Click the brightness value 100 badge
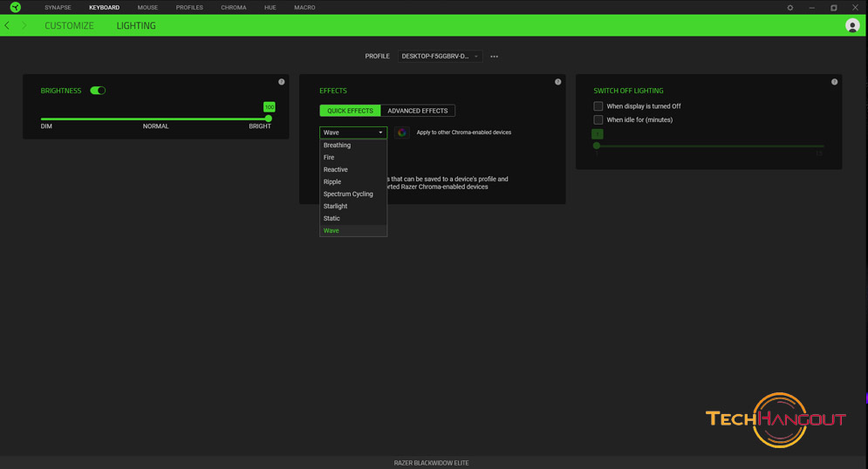Image resolution: width=868 pixels, height=469 pixels. point(269,106)
